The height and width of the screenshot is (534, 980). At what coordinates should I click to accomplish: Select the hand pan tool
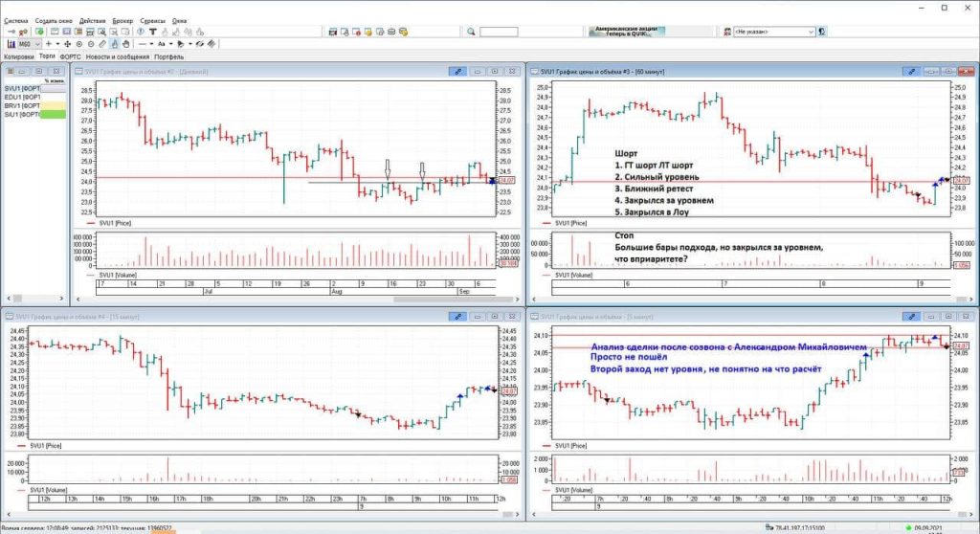(x=125, y=44)
